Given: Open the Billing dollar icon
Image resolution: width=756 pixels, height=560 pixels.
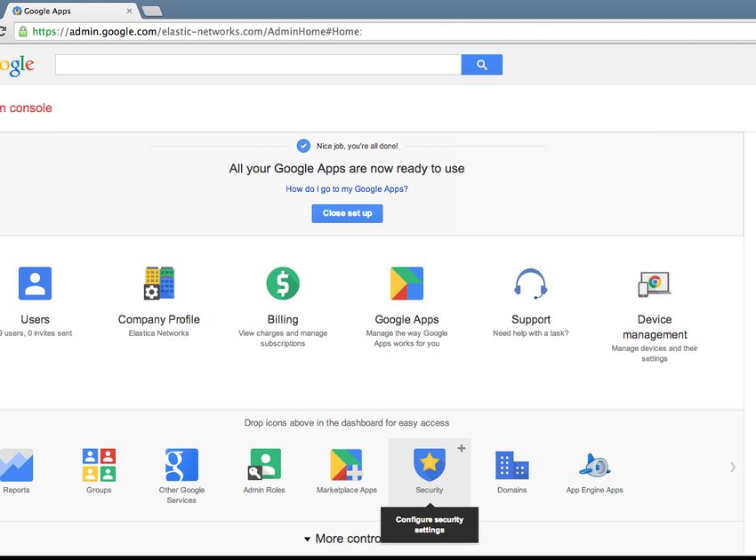Looking at the screenshot, I should [283, 284].
